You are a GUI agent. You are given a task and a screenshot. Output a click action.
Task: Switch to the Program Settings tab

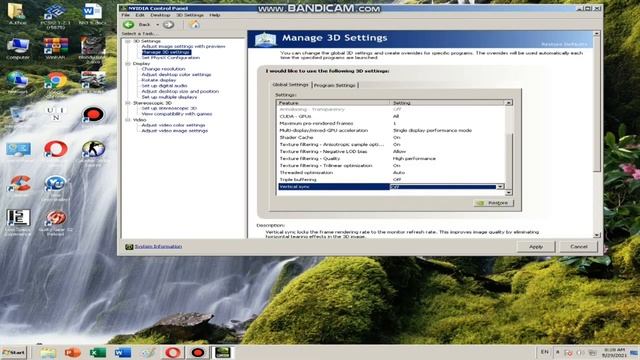(335, 85)
